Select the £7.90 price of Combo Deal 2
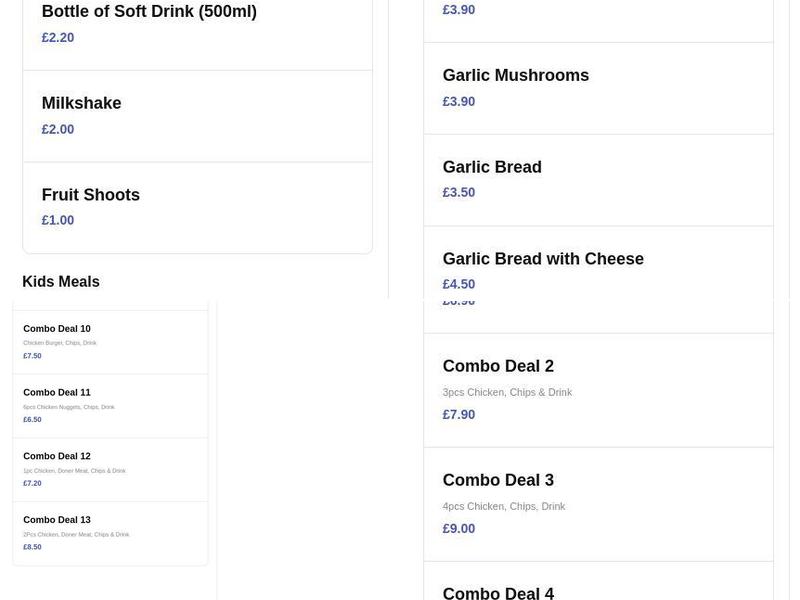 [459, 413]
